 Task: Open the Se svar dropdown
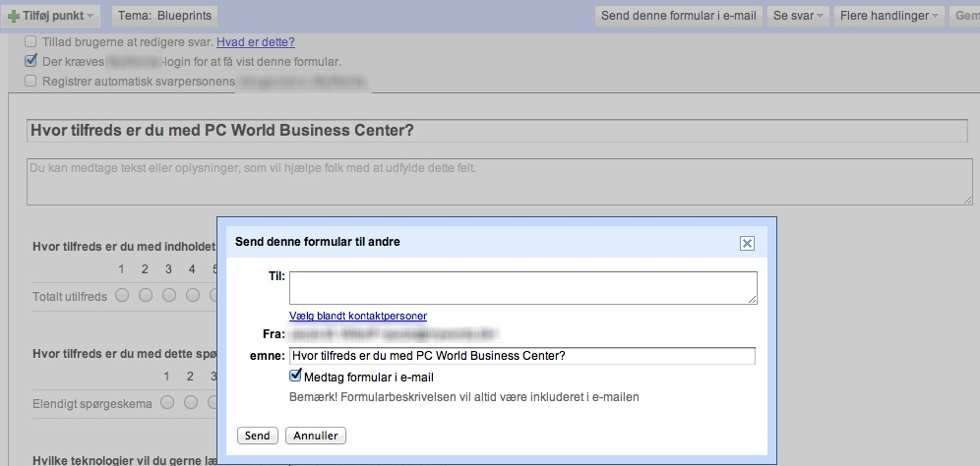tap(799, 16)
